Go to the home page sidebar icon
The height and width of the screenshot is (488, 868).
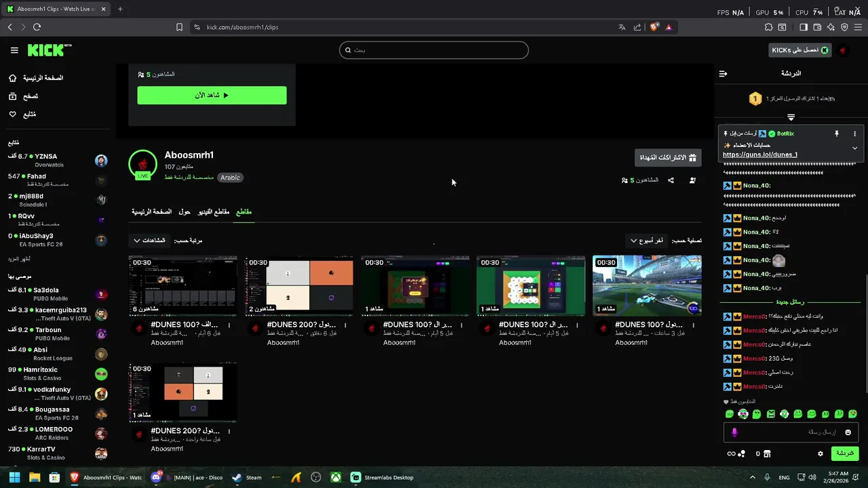[x=13, y=78]
